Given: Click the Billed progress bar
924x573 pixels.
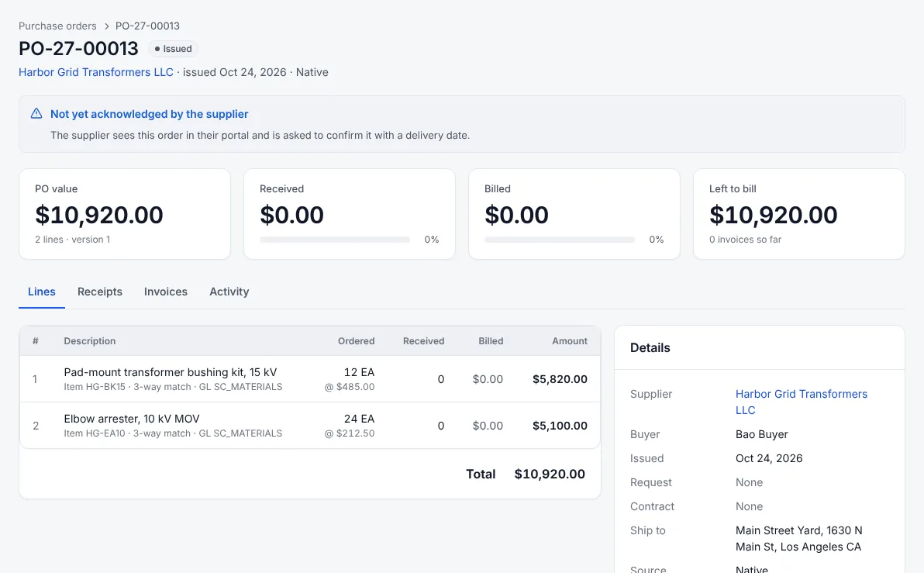Looking at the screenshot, I should (x=560, y=240).
